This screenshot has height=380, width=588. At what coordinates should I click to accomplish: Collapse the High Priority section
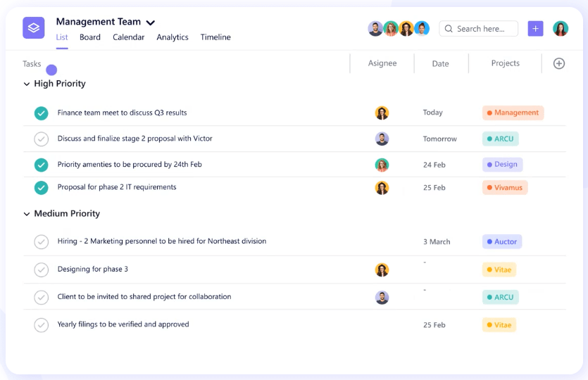tap(27, 84)
